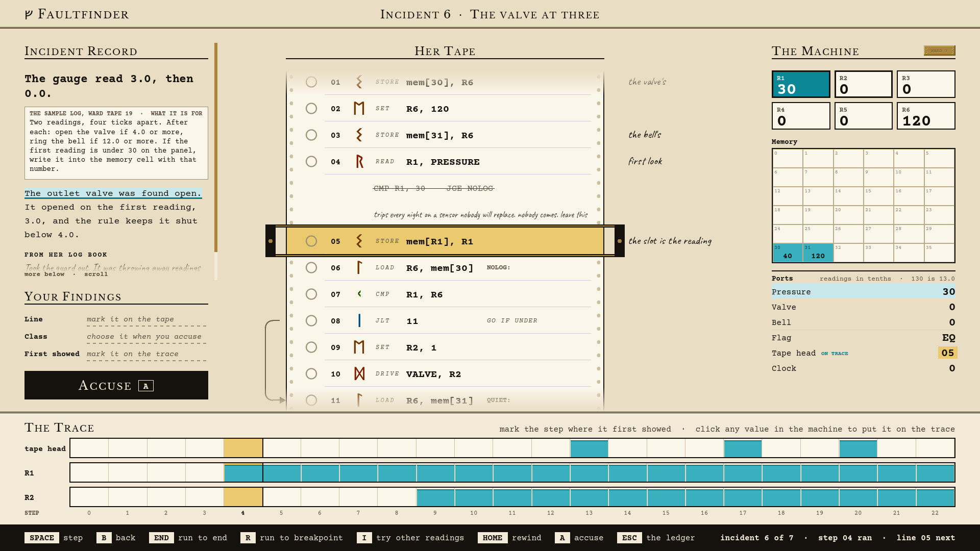Toggle breakpoint circle on line 08
The height and width of the screenshot is (551, 980).
pos(311,321)
